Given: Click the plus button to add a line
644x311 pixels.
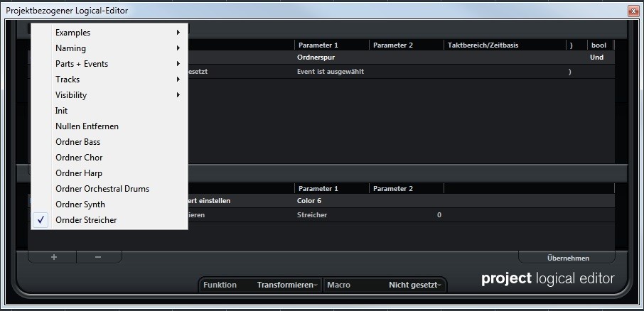Looking at the screenshot, I should [53, 257].
